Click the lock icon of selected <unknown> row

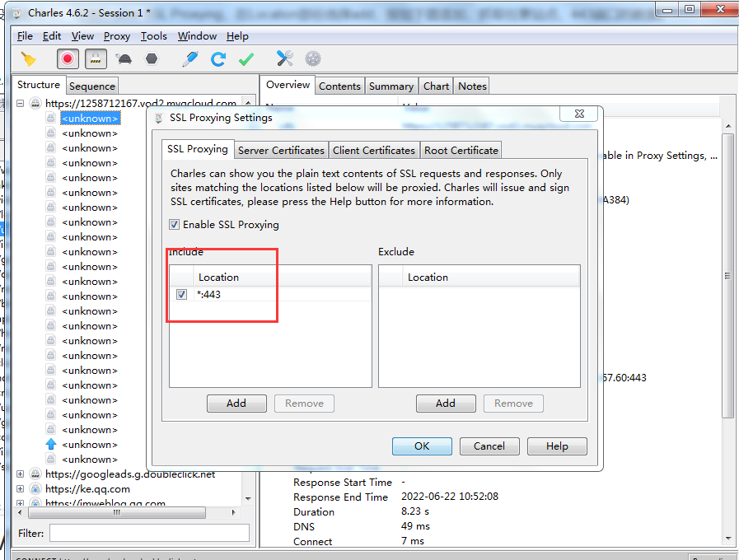click(51, 118)
